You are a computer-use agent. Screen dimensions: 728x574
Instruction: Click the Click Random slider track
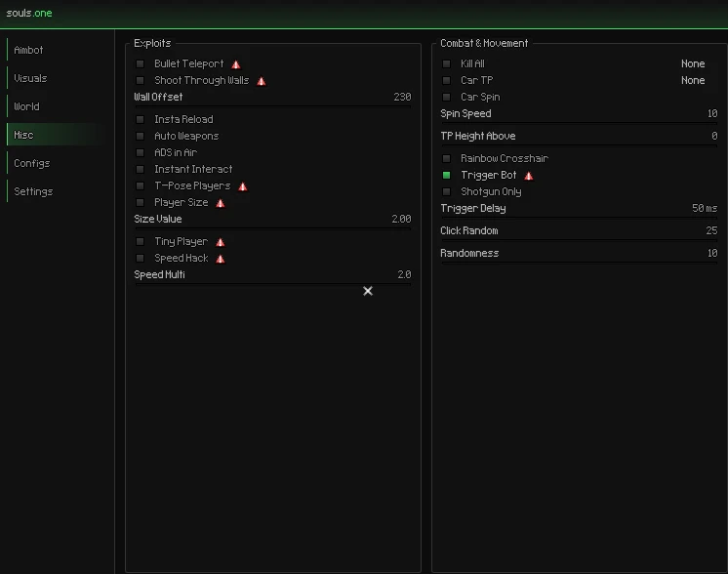[579, 240]
